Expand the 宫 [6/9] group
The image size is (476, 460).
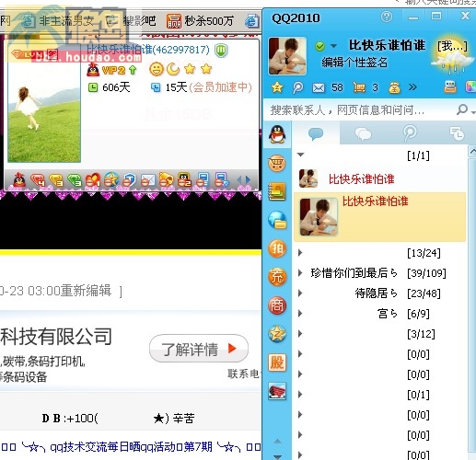(x=300, y=314)
